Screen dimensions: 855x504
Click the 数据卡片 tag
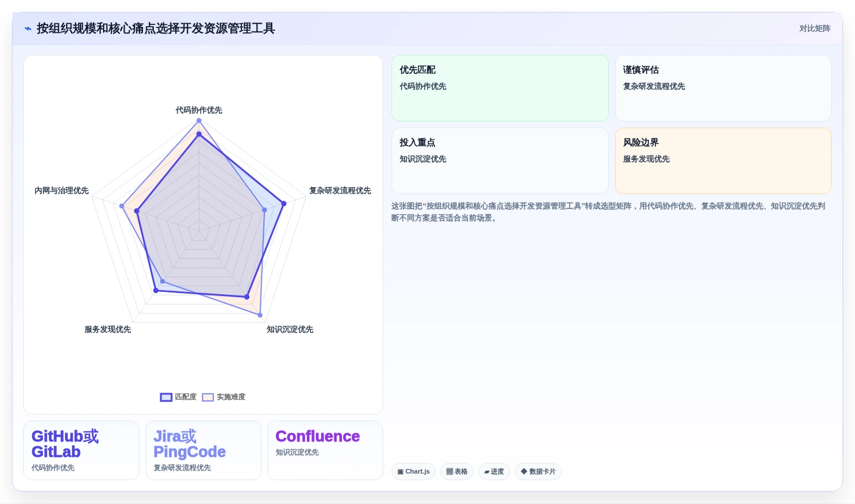coord(538,471)
